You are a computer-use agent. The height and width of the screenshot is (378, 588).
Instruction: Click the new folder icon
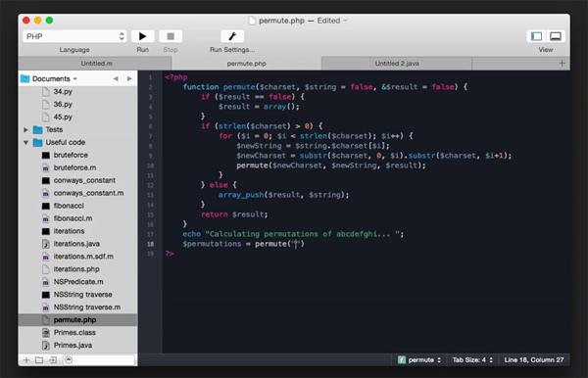tap(39, 360)
